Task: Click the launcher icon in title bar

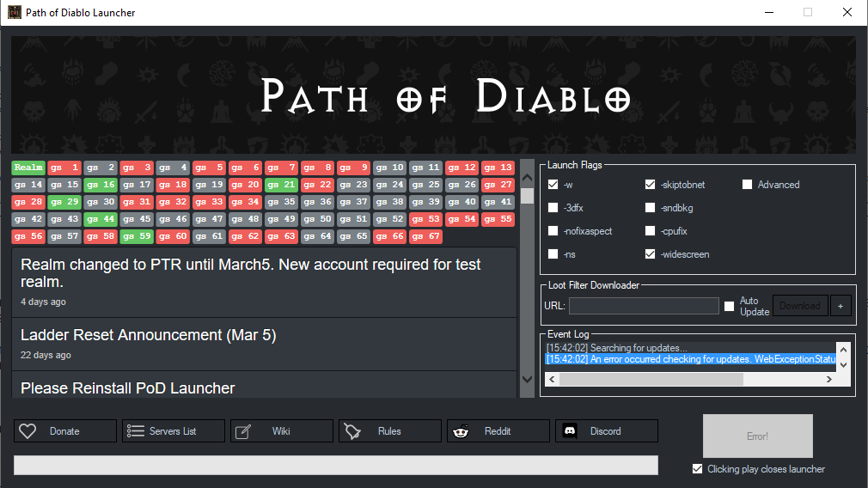Action: point(15,13)
